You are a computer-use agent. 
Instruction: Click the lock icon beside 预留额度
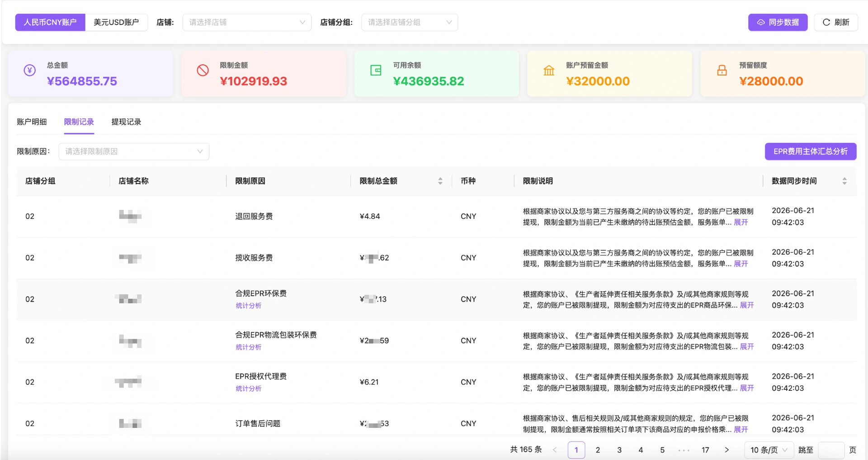pos(722,70)
